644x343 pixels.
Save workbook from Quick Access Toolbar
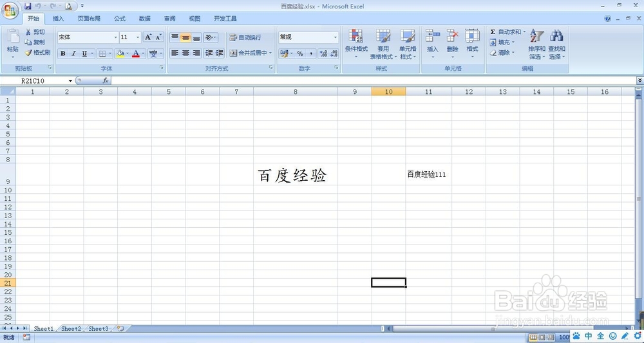pyautogui.click(x=28, y=6)
